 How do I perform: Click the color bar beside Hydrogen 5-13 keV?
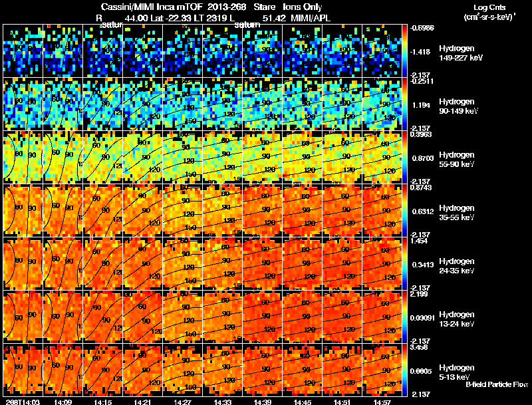[x=405, y=370]
